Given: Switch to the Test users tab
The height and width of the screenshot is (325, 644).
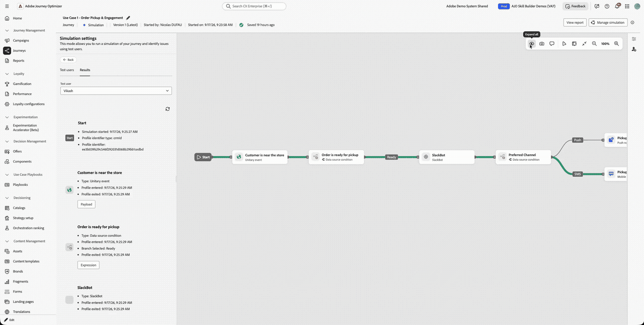Looking at the screenshot, I should click(x=67, y=70).
